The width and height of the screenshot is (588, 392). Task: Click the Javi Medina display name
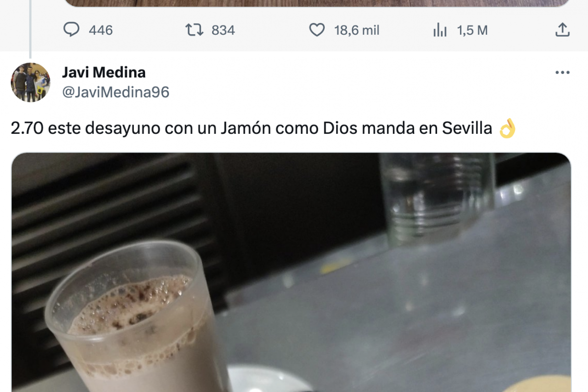point(104,73)
